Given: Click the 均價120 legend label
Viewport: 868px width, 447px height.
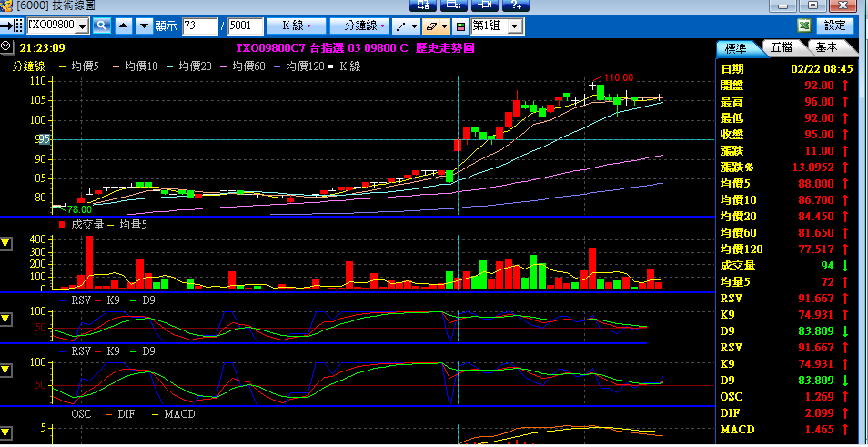Looking at the screenshot, I should (306, 66).
